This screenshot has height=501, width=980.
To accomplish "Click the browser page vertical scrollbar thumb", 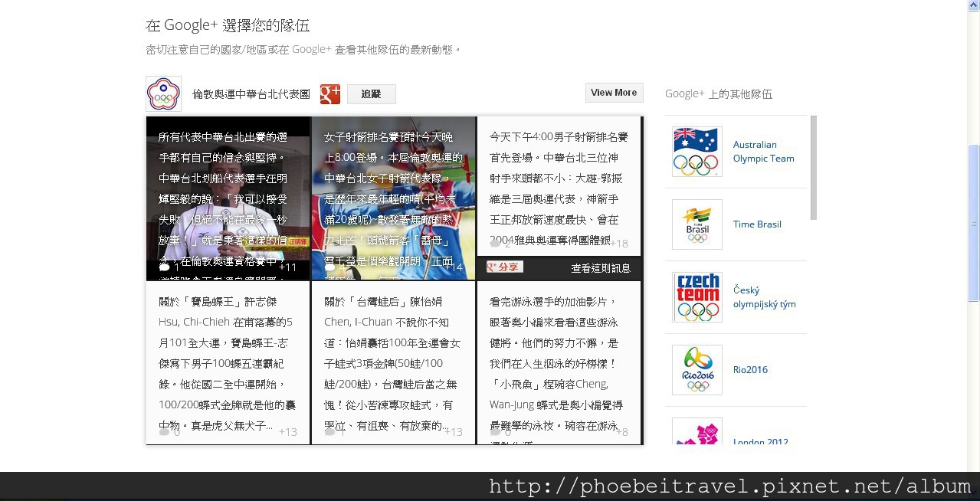I will click(x=973, y=223).
